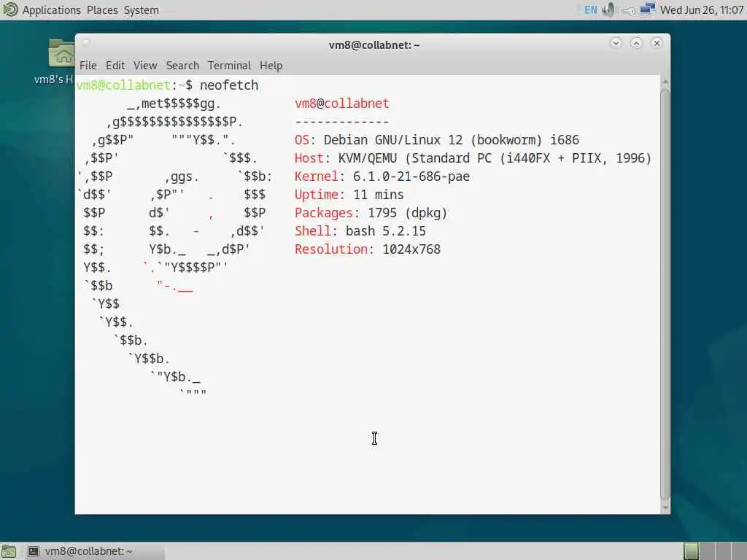
Task: Click the terminal scrollbar down arrow
Action: 665,507
